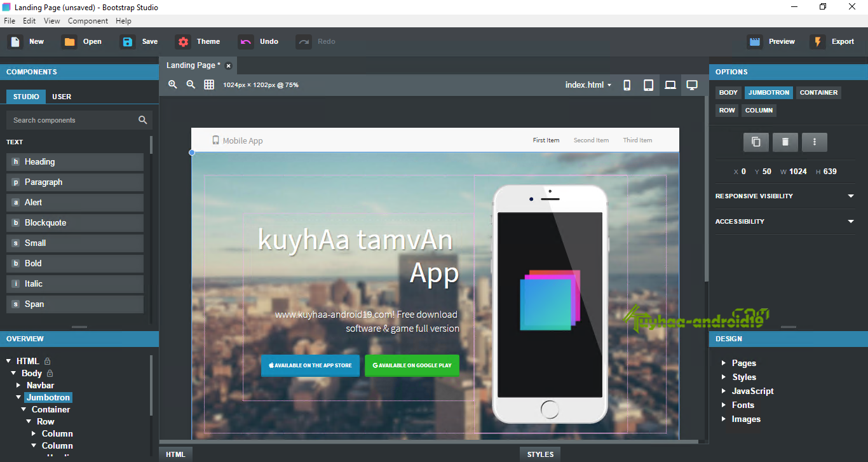This screenshot has width=868, height=462.
Task: Open the HTML bottom panel
Action: (x=175, y=454)
